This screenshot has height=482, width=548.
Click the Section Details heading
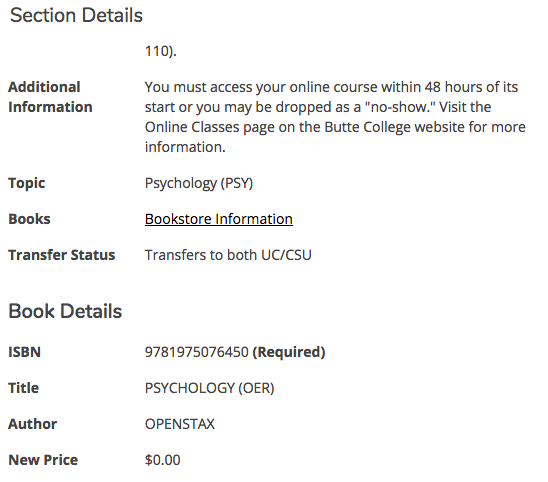76,16
